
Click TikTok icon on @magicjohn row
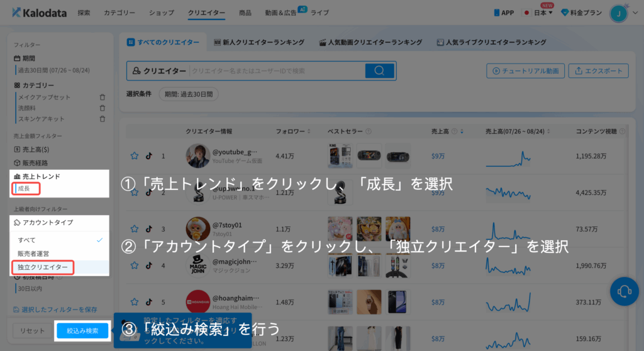click(148, 265)
